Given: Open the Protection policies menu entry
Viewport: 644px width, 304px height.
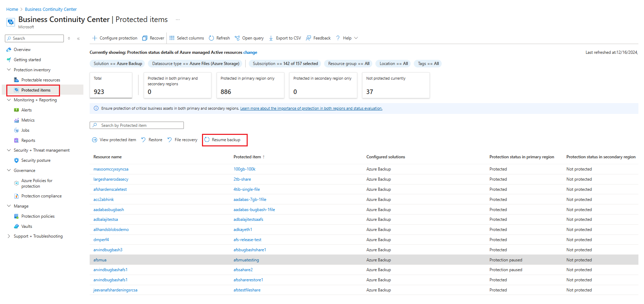Looking at the screenshot, I should [x=38, y=216].
